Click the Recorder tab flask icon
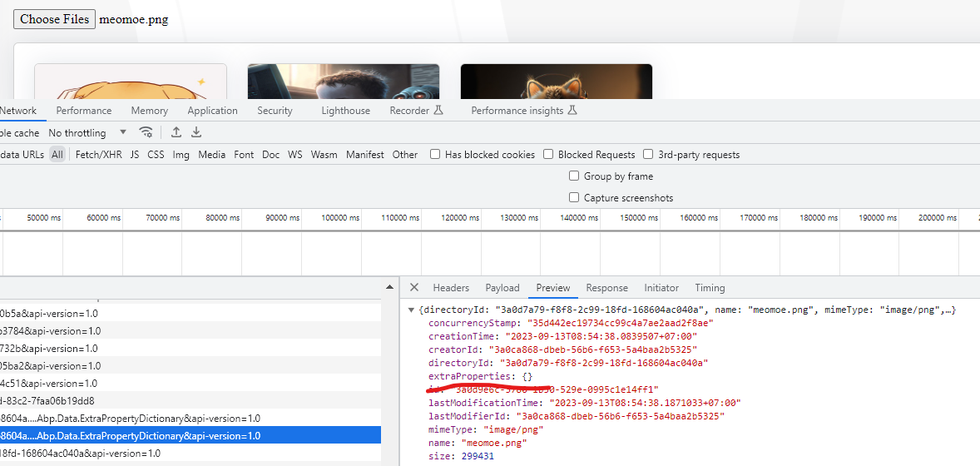Viewport: 980px width, 466px height. [438, 111]
